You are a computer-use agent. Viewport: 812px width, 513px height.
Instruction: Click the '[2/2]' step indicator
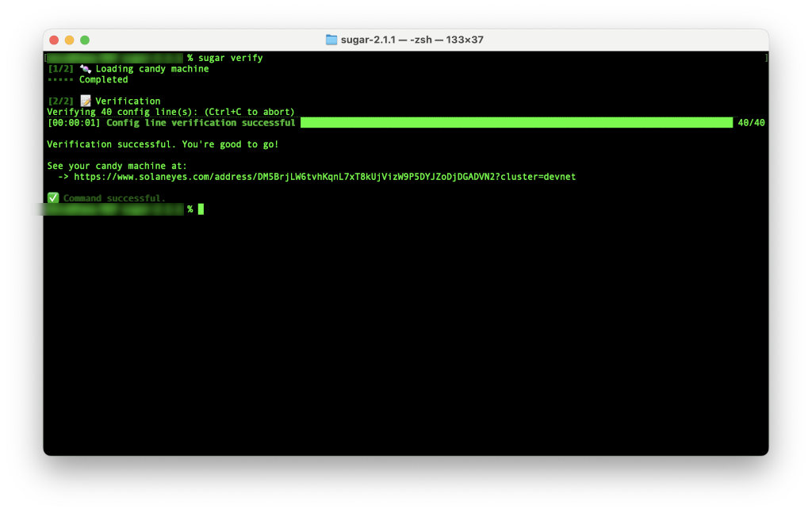[60, 101]
